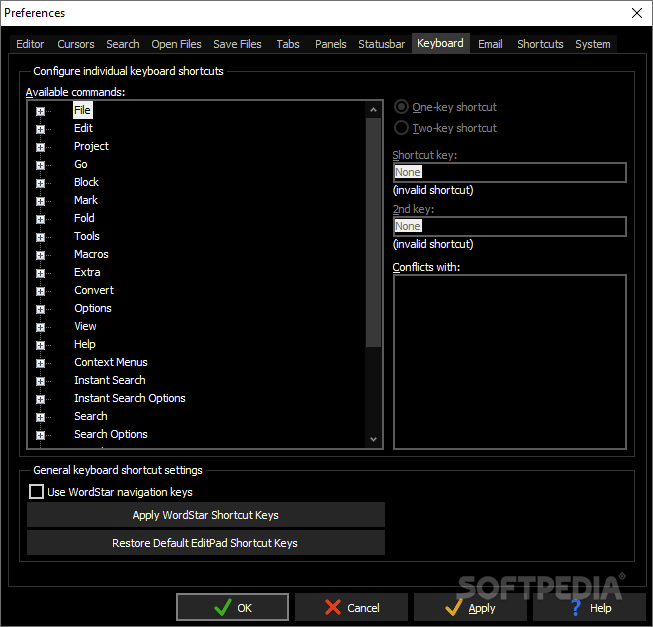This screenshot has height=627, width=653.
Task: Click the 2nd key input field
Action: pyautogui.click(x=510, y=226)
